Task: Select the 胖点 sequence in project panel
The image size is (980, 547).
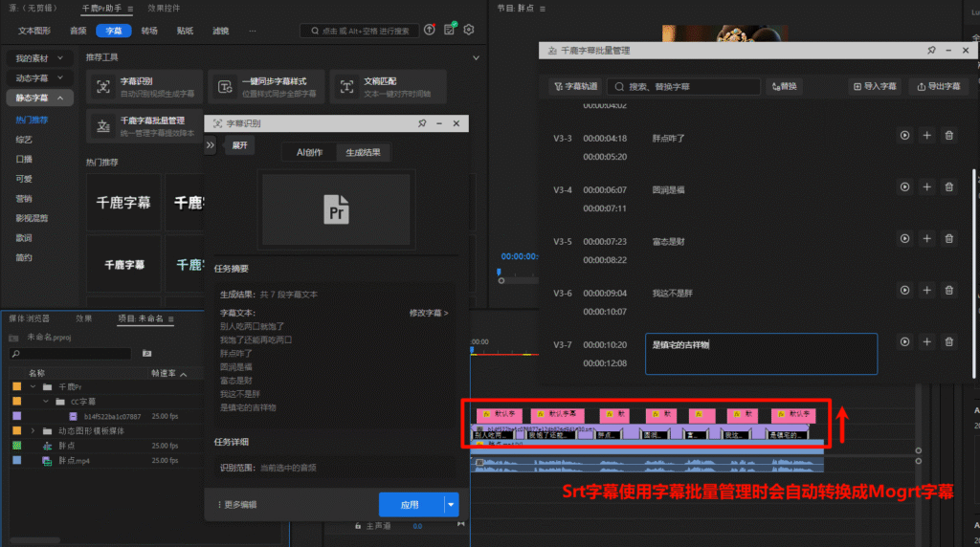Action: tap(67, 446)
